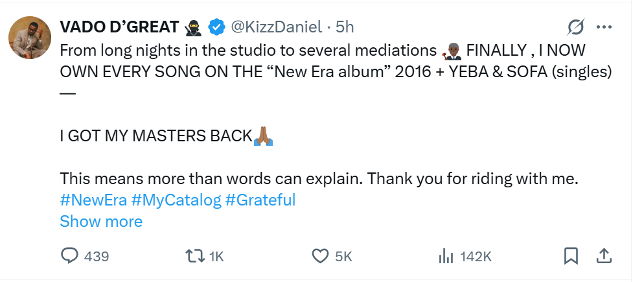Open the #NewEra hashtag

pos(93,200)
